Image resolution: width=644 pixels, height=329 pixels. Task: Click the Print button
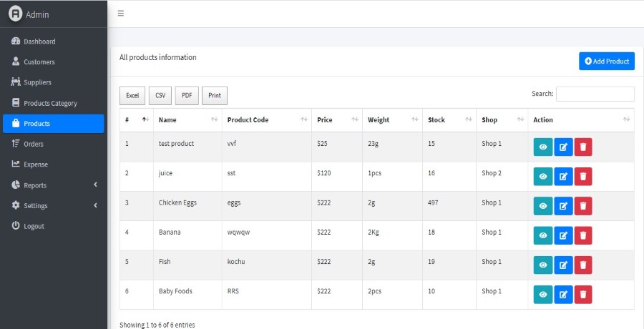tap(215, 96)
